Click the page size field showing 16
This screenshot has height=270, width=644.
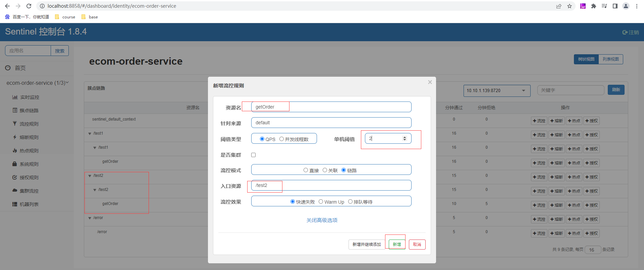pyautogui.click(x=593, y=250)
